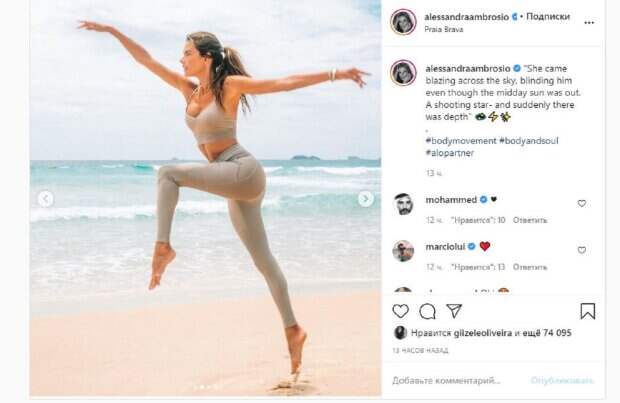Open the Praia Brava location link
The height and width of the screenshot is (403, 620).
tap(444, 29)
